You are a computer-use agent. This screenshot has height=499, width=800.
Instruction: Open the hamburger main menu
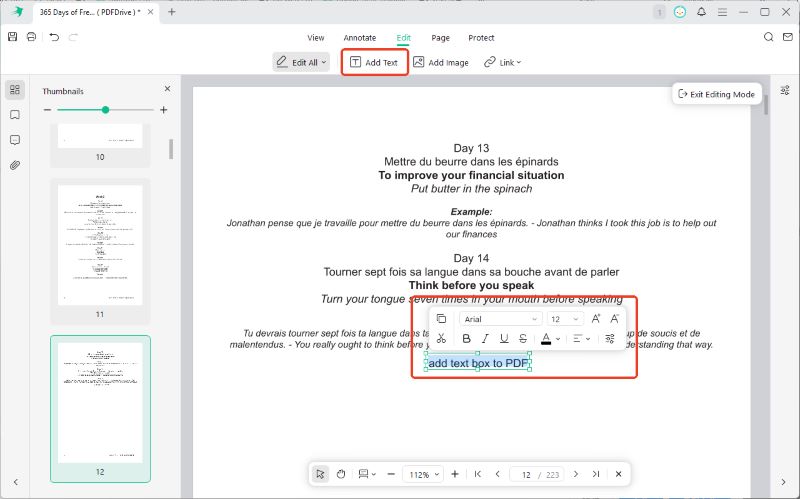pyautogui.click(x=722, y=12)
